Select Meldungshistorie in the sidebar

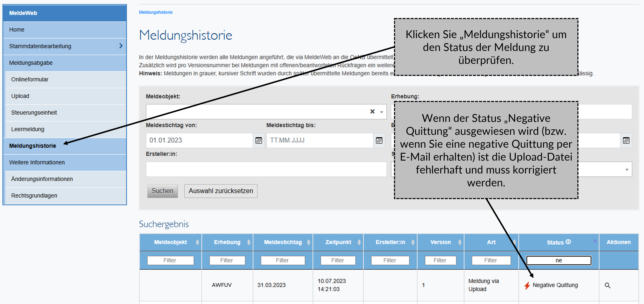[32, 146]
